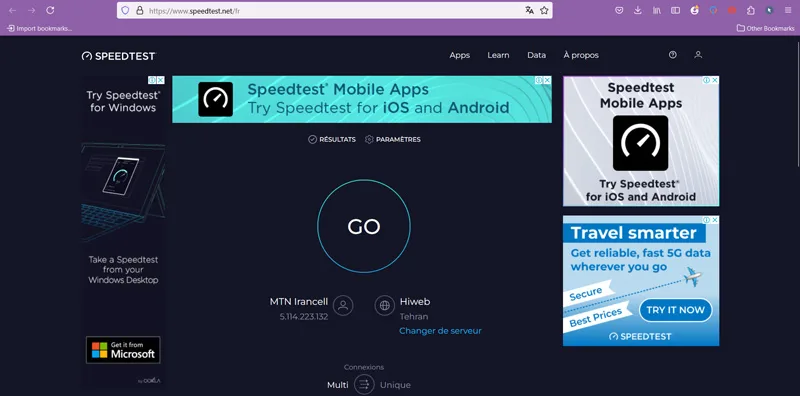The image size is (800, 396).
Task: Click the Changer de serveur link
Action: [x=440, y=331]
